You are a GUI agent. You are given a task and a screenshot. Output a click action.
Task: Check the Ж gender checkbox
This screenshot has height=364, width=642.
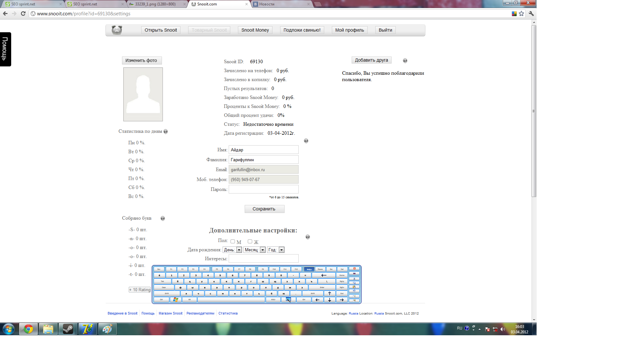point(250,241)
